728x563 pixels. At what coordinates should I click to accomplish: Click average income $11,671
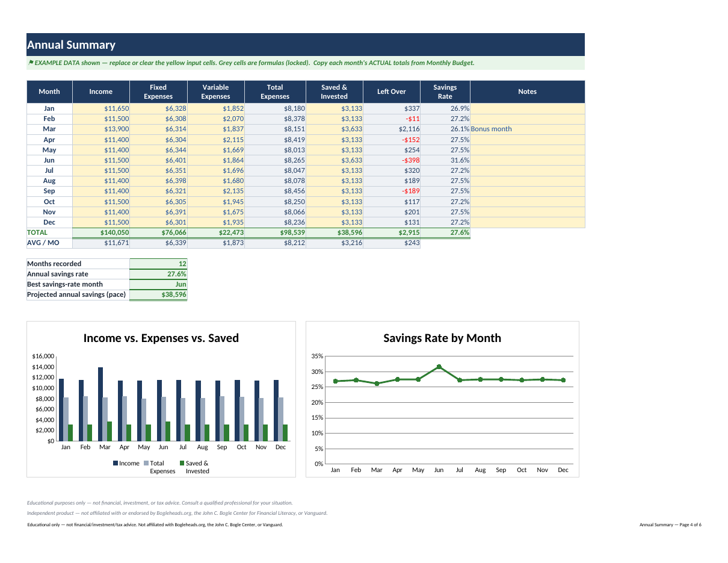pyautogui.click(x=101, y=243)
